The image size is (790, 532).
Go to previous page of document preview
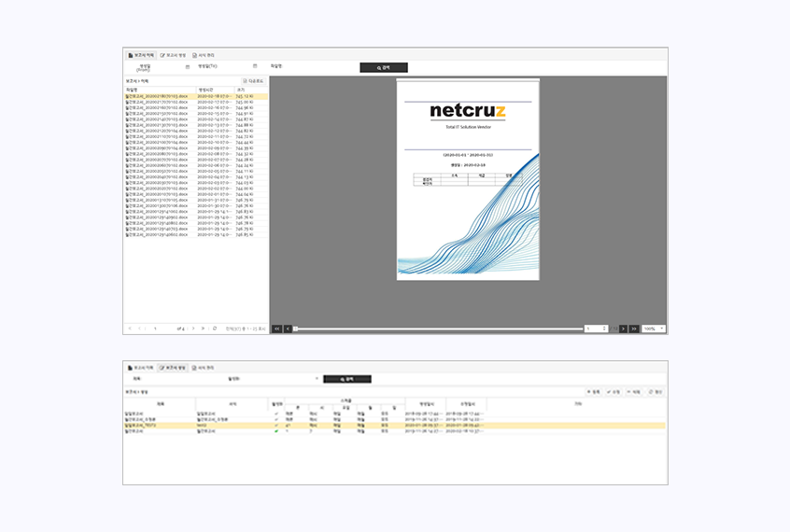(288, 329)
